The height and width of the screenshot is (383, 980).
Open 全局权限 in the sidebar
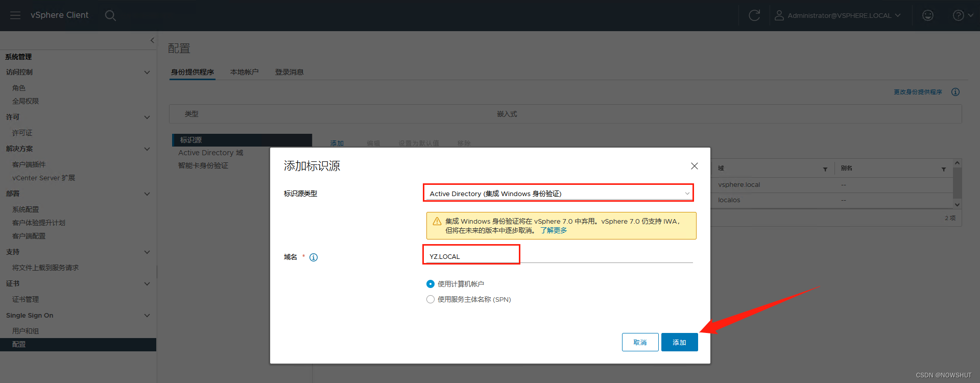click(x=26, y=101)
